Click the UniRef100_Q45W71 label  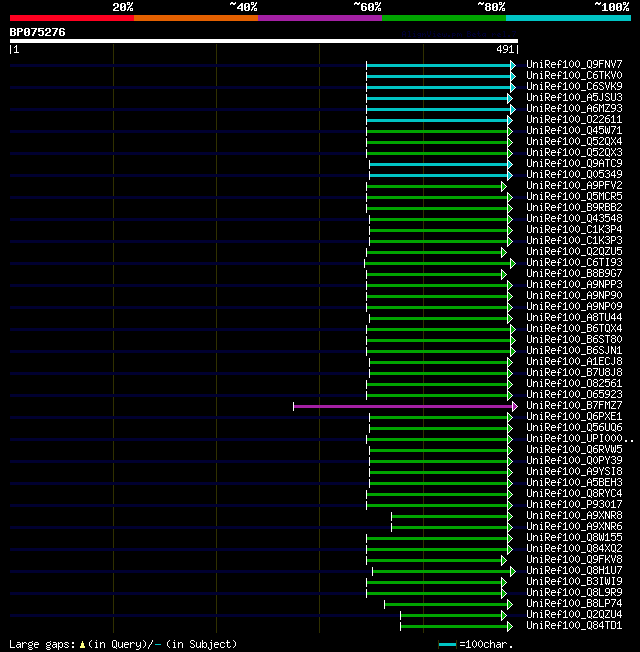pyautogui.click(x=574, y=131)
